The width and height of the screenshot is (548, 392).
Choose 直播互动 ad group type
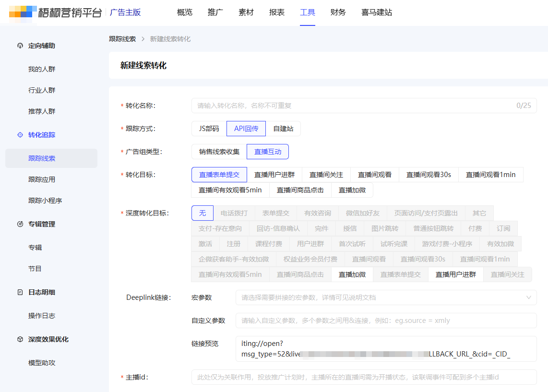pos(268,152)
